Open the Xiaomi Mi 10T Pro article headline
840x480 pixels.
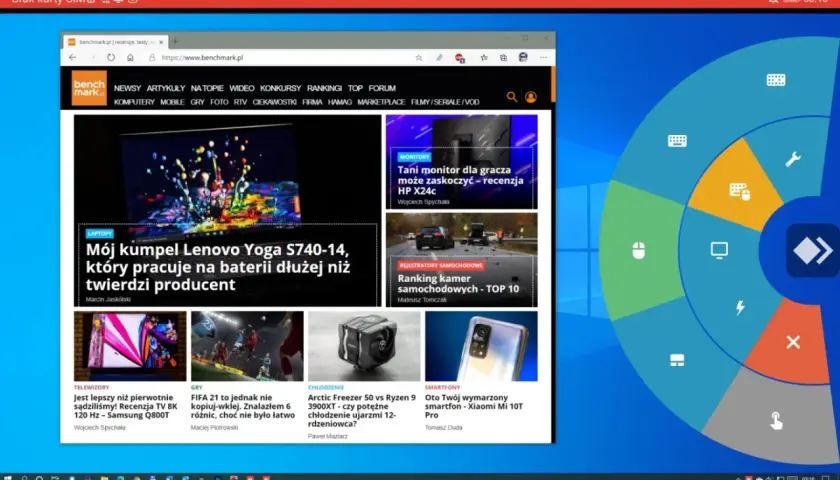(x=474, y=406)
